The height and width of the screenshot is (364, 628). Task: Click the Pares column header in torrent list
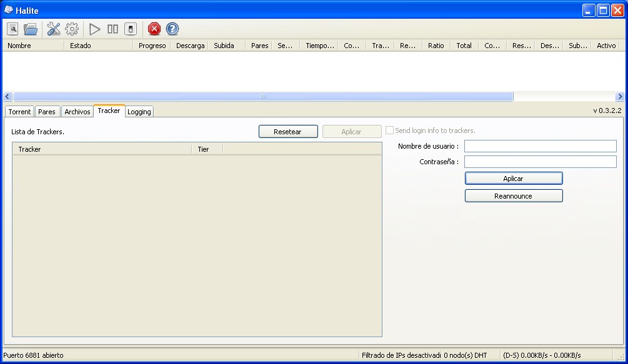(259, 46)
